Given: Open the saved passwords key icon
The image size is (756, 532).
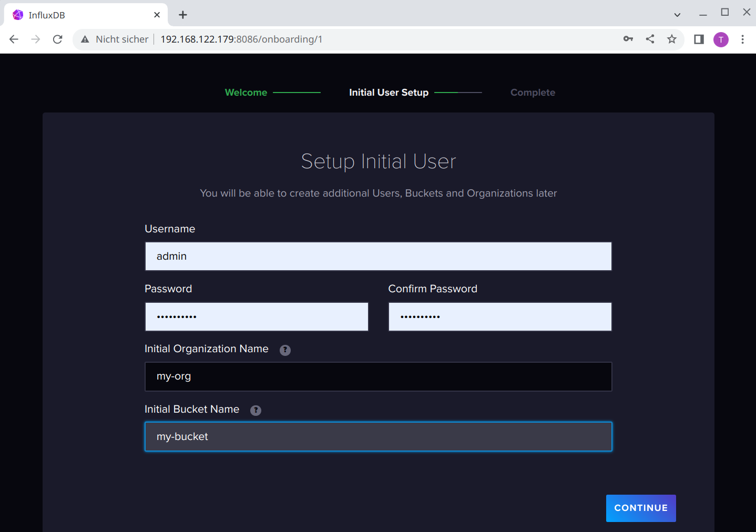Looking at the screenshot, I should pos(628,39).
